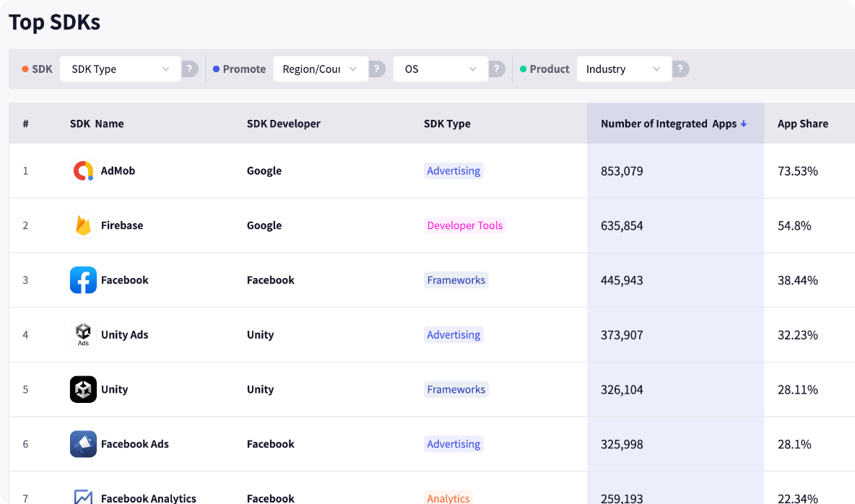Open help icon beside Region/Country filter
The height and width of the screenshot is (504, 855).
click(x=377, y=69)
